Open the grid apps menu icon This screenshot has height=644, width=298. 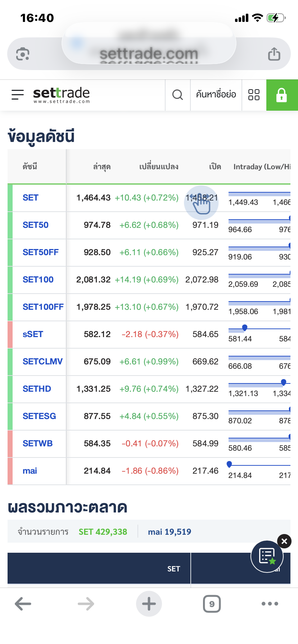[x=254, y=95]
